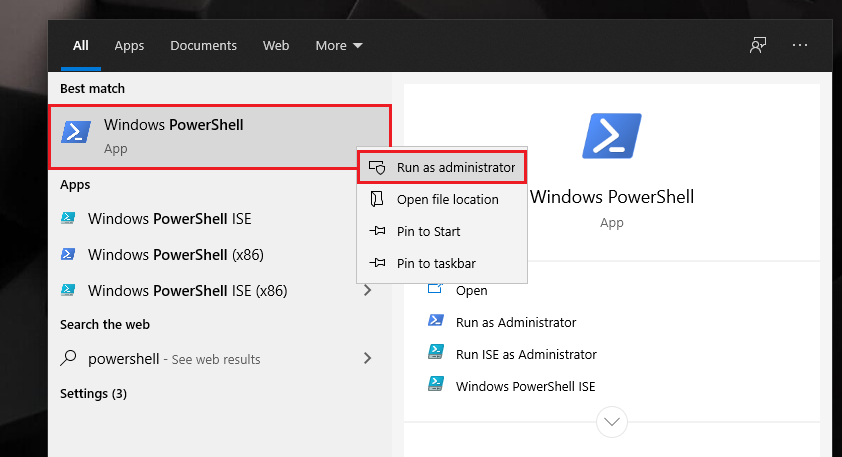
Task: Expand the Windows PowerShell ISE (x86) arrow
Action: click(x=368, y=290)
